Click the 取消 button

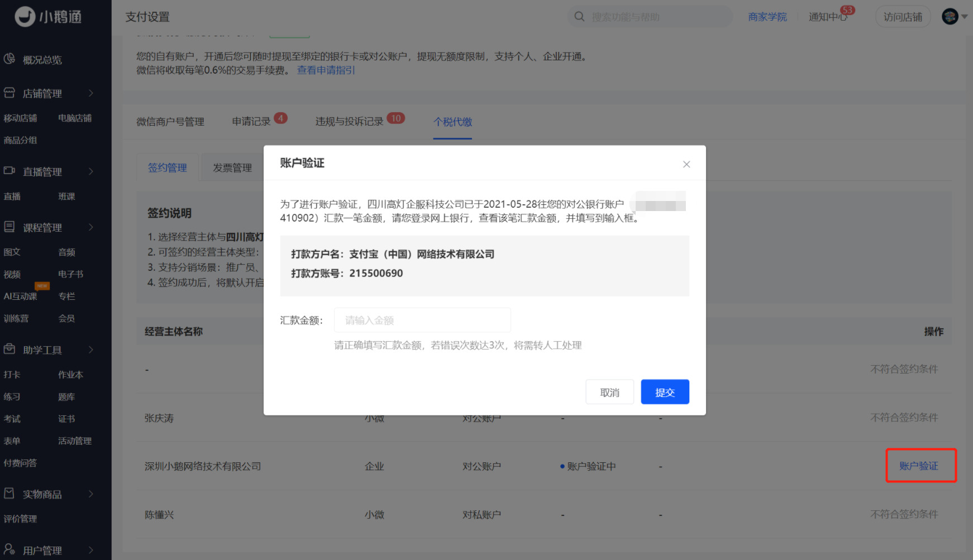pyautogui.click(x=609, y=392)
